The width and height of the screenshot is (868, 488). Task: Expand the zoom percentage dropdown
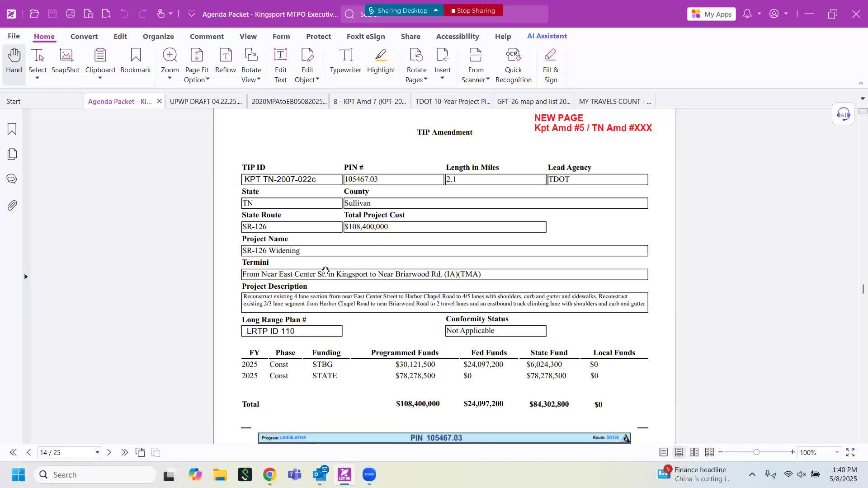837,452
